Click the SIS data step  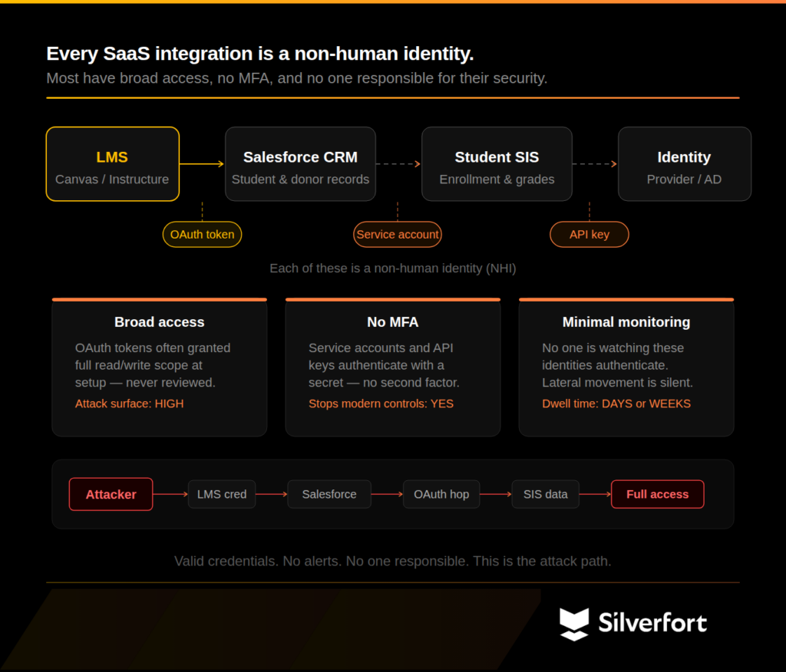546,494
